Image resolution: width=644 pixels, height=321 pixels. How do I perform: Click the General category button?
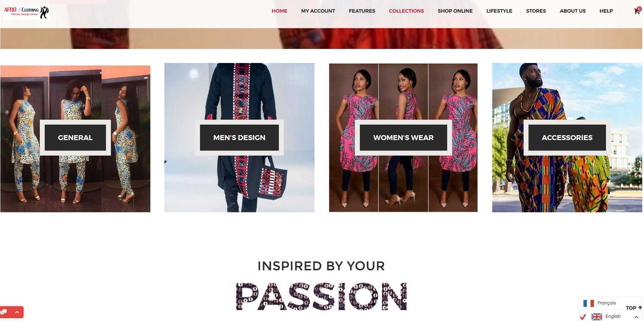[x=75, y=138]
